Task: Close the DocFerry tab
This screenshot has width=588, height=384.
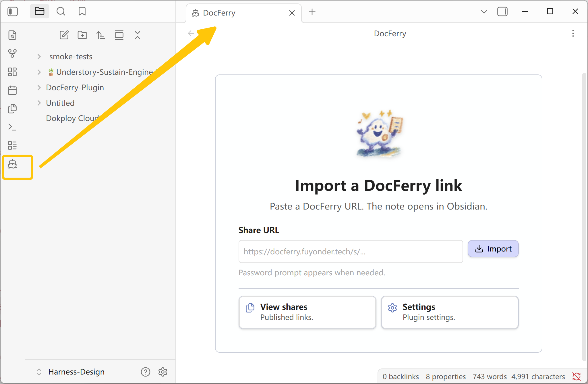Action: pyautogui.click(x=292, y=13)
